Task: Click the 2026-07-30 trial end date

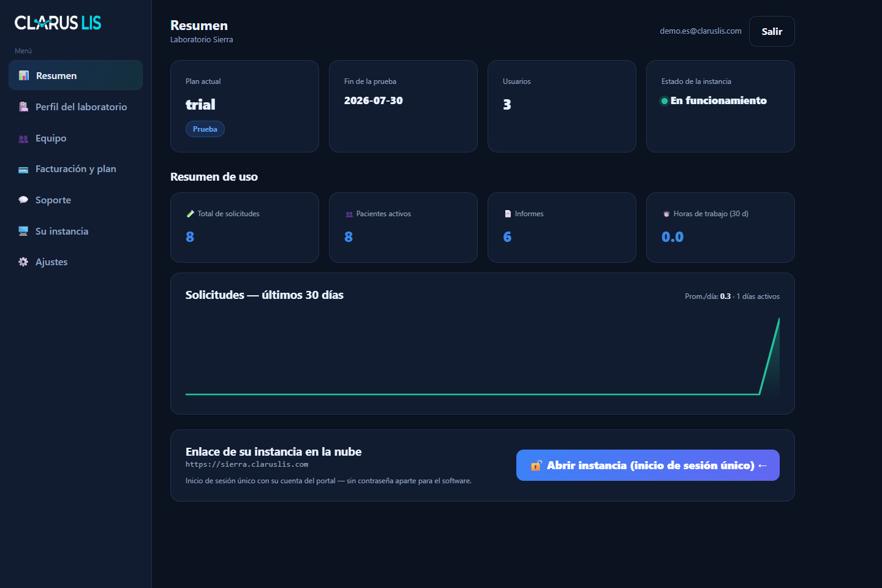Action: click(374, 100)
